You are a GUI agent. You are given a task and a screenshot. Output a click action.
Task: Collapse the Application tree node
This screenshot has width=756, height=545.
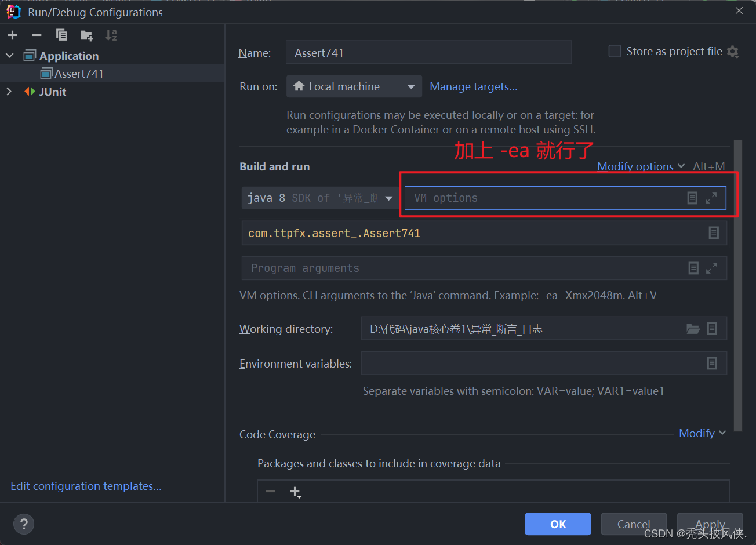click(x=10, y=56)
